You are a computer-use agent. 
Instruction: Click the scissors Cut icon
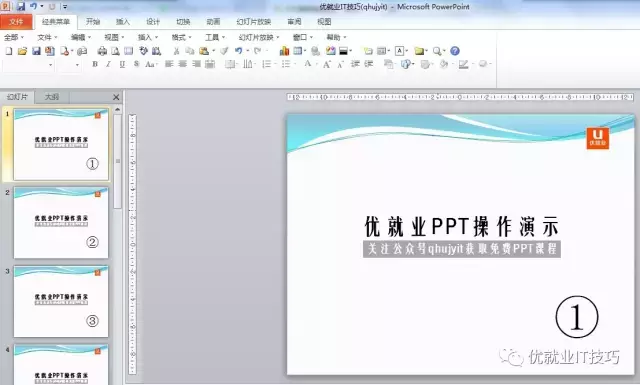click(x=176, y=51)
